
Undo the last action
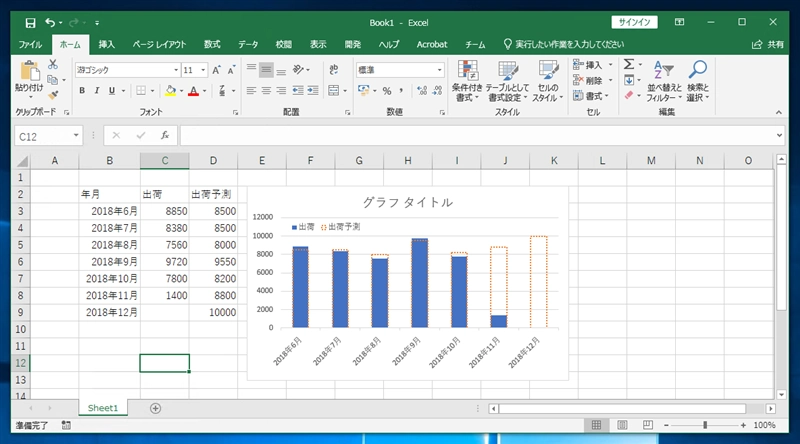click(x=50, y=22)
